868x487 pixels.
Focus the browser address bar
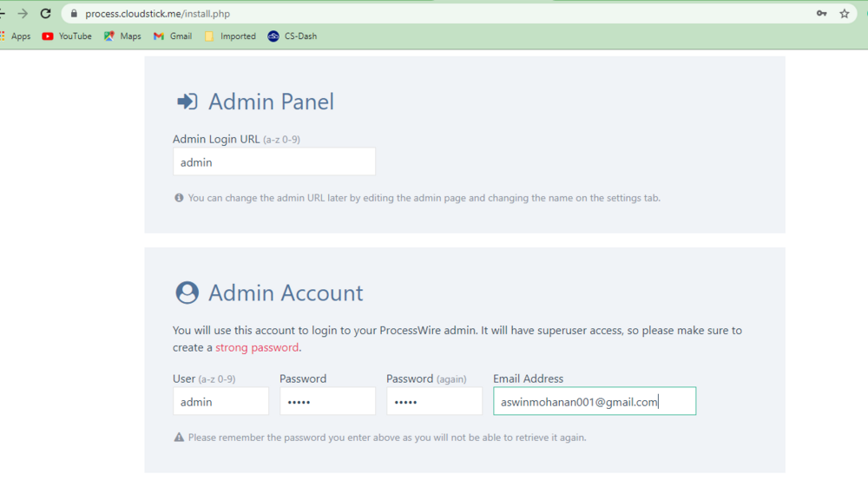[434, 14]
